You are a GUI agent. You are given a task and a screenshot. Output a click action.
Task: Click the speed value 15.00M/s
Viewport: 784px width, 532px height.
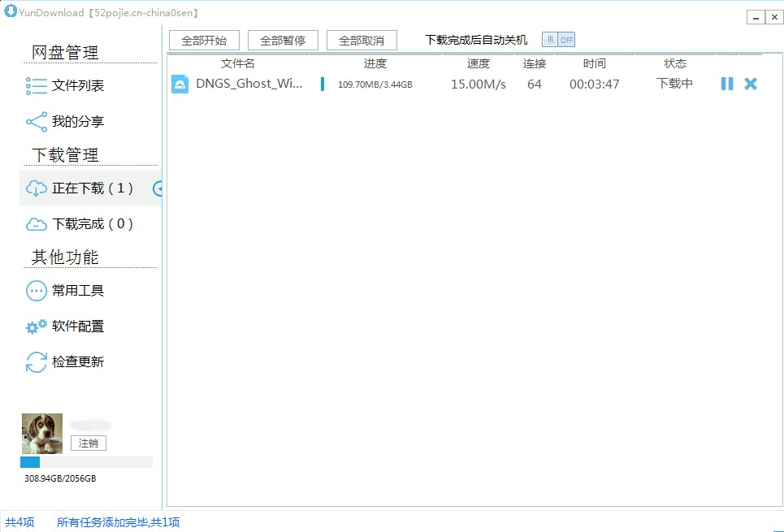point(479,84)
